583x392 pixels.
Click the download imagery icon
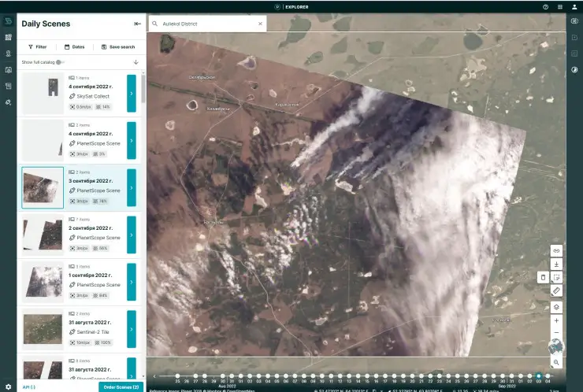tap(556, 264)
